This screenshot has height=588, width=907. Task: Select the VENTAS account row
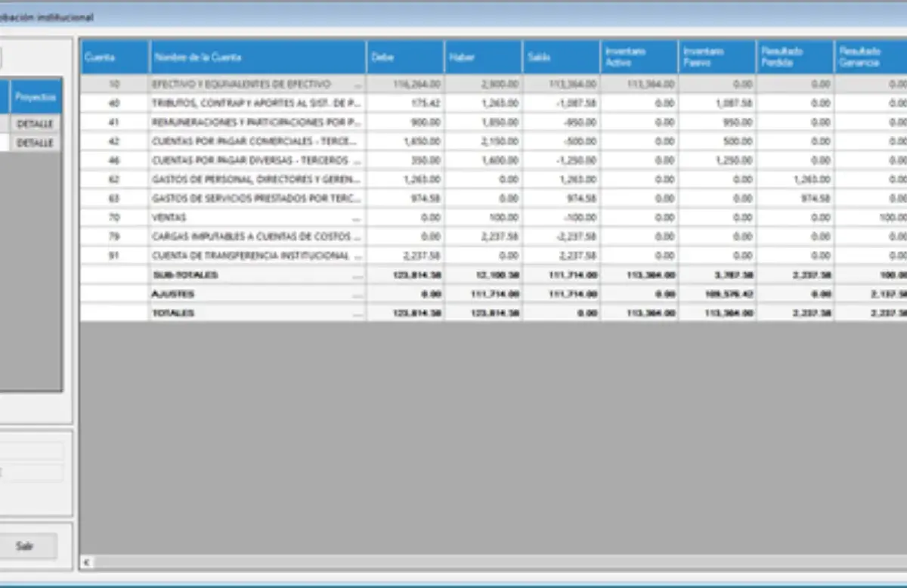[x=494, y=218]
